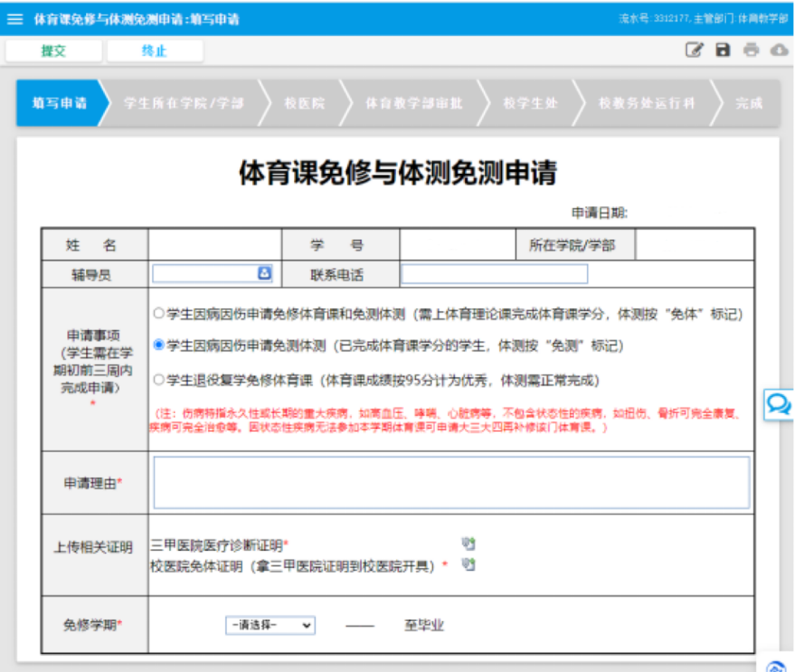The width and height of the screenshot is (795, 672).
Task: Click the 联系电话 input field
Action: click(493, 274)
